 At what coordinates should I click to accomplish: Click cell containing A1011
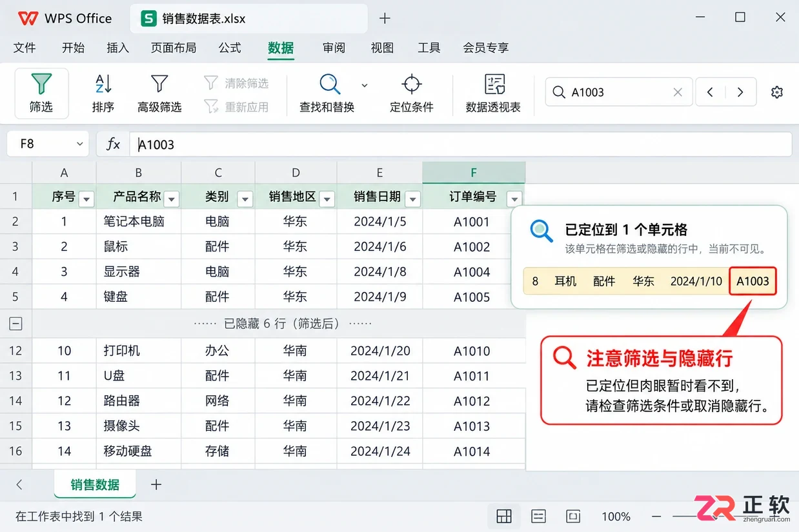point(474,376)
